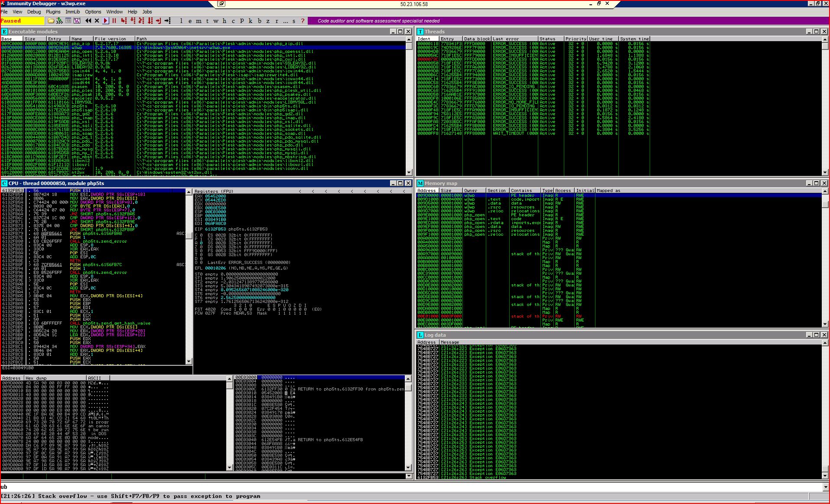Sort Memory map by the Contains column
Viewport: 830px width, 504px height.
tap(525, 190)
